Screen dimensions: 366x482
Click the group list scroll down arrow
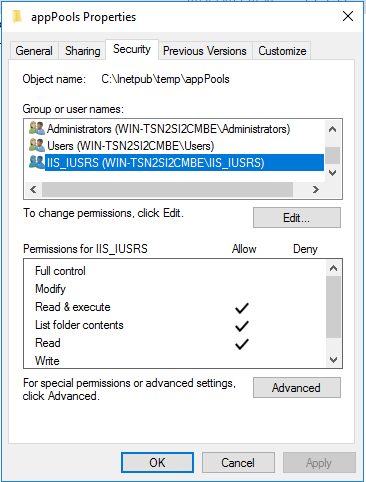tap(332, 173)
